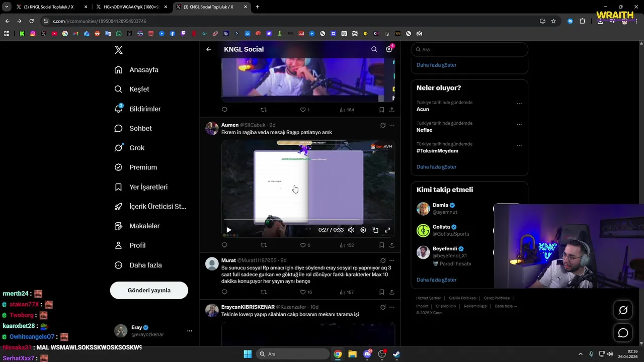Reply to Murat's post
The height and width of the screenshot is (362, 644).
224,292
